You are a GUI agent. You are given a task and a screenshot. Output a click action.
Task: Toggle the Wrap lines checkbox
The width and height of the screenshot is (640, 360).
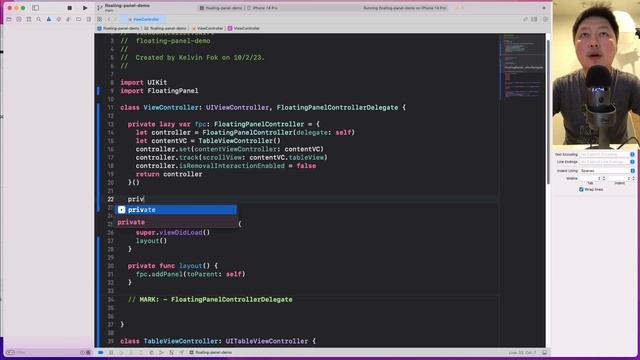tap(581, 189)
